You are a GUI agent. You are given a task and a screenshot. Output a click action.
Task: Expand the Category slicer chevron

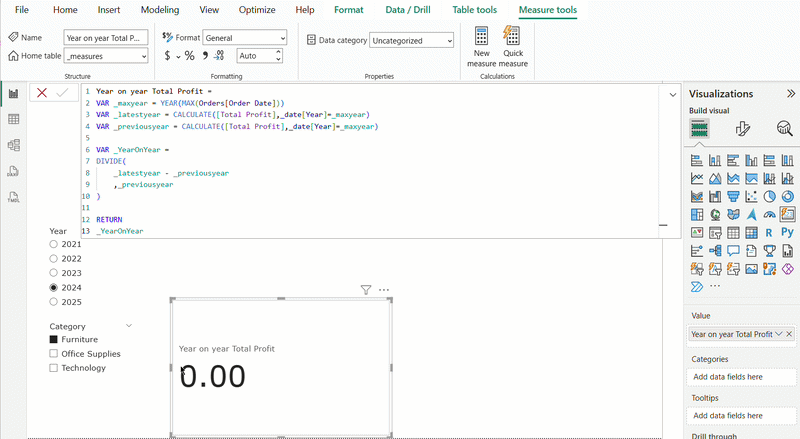click(129, 326)
